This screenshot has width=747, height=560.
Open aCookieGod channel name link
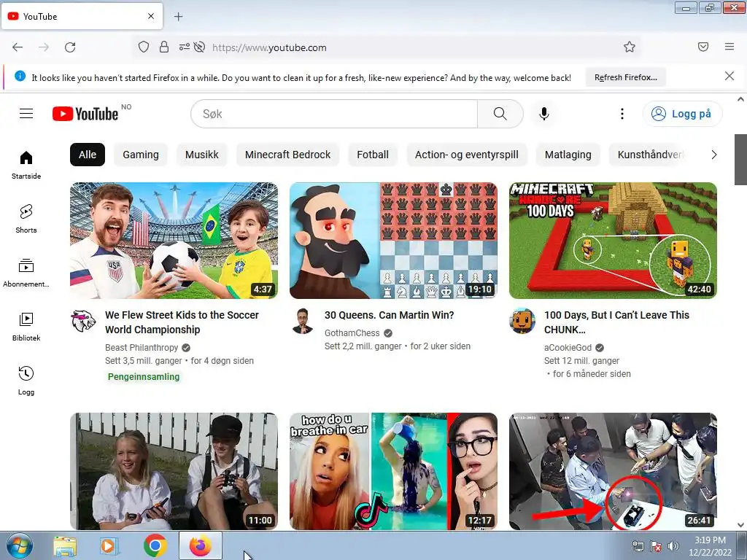tap(568, 348)
